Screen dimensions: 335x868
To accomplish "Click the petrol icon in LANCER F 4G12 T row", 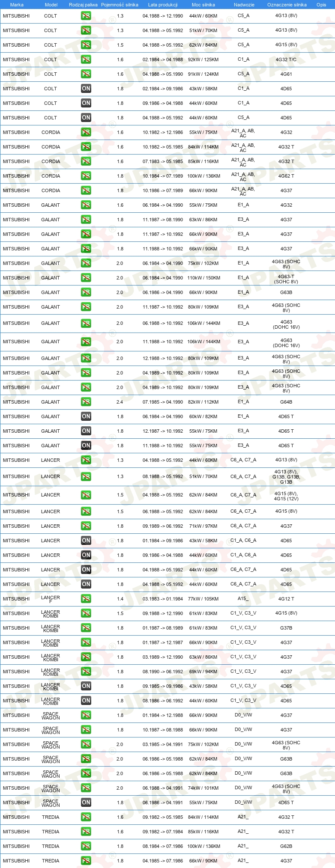I will (86, 599).
